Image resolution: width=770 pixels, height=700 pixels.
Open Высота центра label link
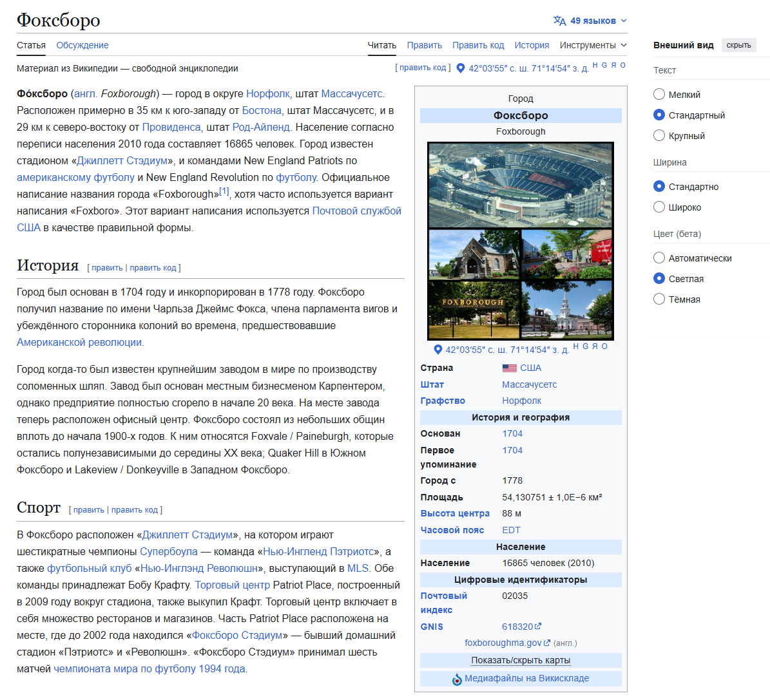(x=455, y=513)
